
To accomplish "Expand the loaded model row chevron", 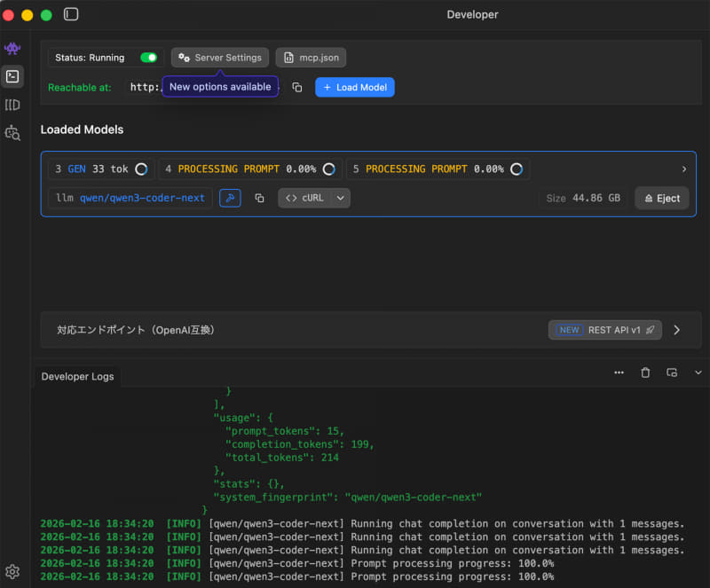I will [x=683, y=169].
